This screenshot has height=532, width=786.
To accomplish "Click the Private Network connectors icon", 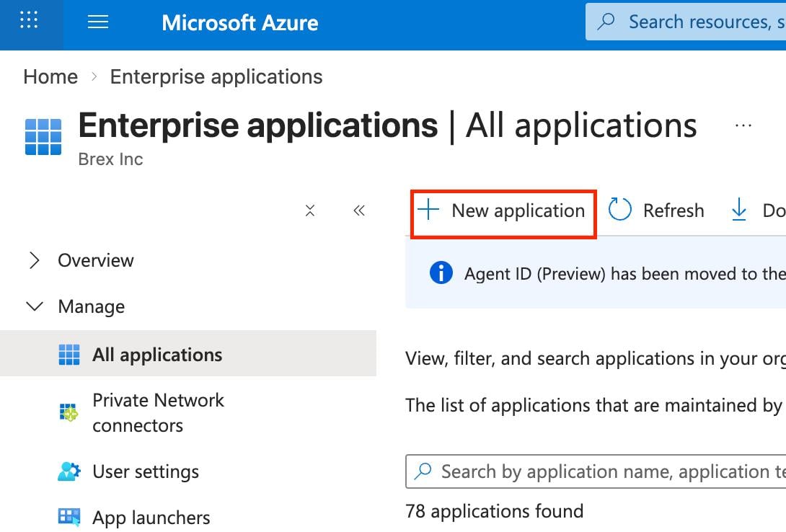I will [x=69, y=413].
